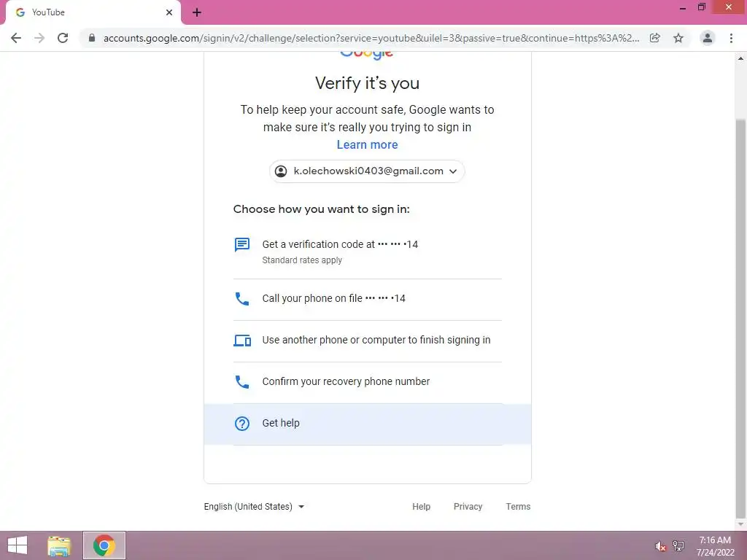Reload the page with the refresh icon
This screenshot has width=747, height=560.
point(63,38)
